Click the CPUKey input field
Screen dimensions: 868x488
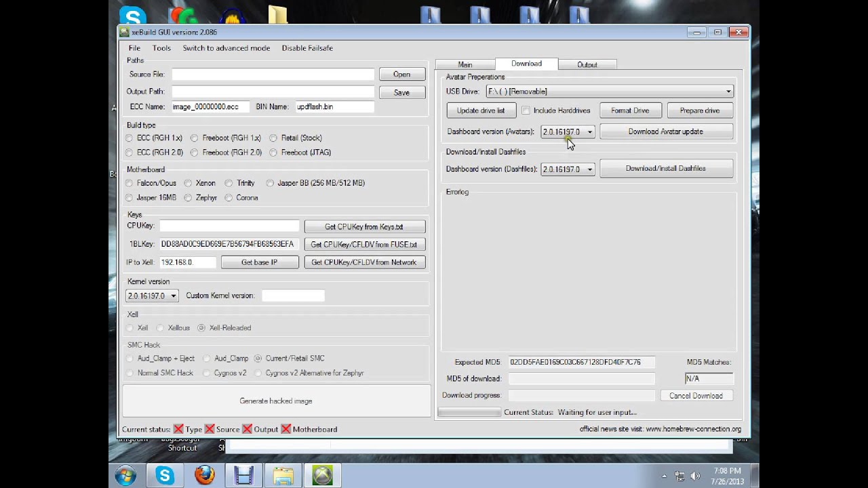[229, 226]
